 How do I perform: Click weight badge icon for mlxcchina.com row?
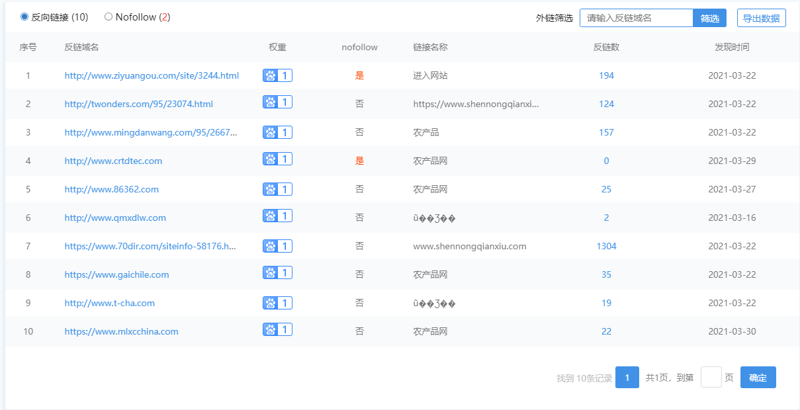(277, 331)
